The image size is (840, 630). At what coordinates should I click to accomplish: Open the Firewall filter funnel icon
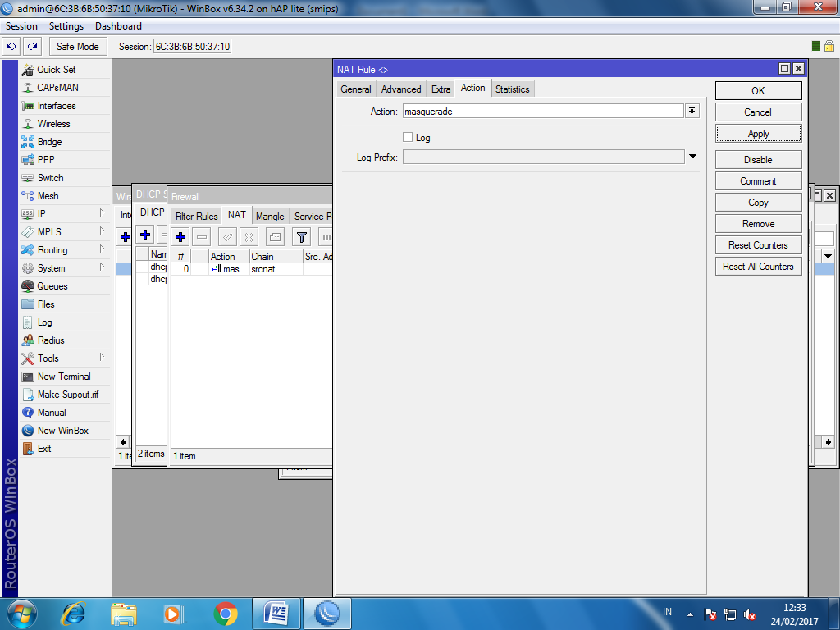coord(302,237)
